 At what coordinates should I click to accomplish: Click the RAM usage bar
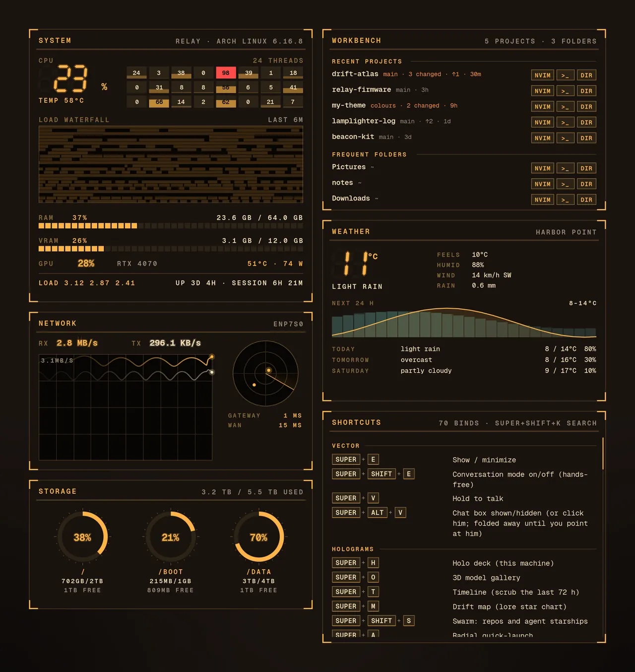[171, 226]
